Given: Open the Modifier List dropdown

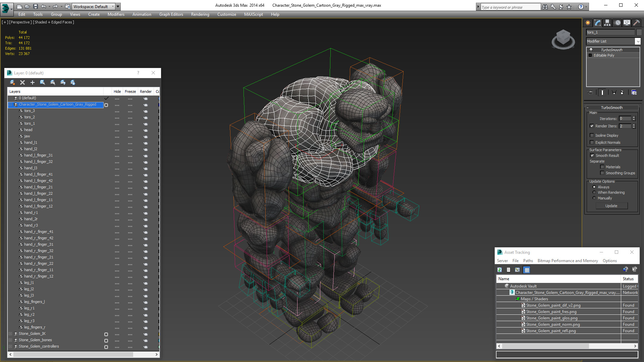Looking at the screenshot, I should (638, 41).
